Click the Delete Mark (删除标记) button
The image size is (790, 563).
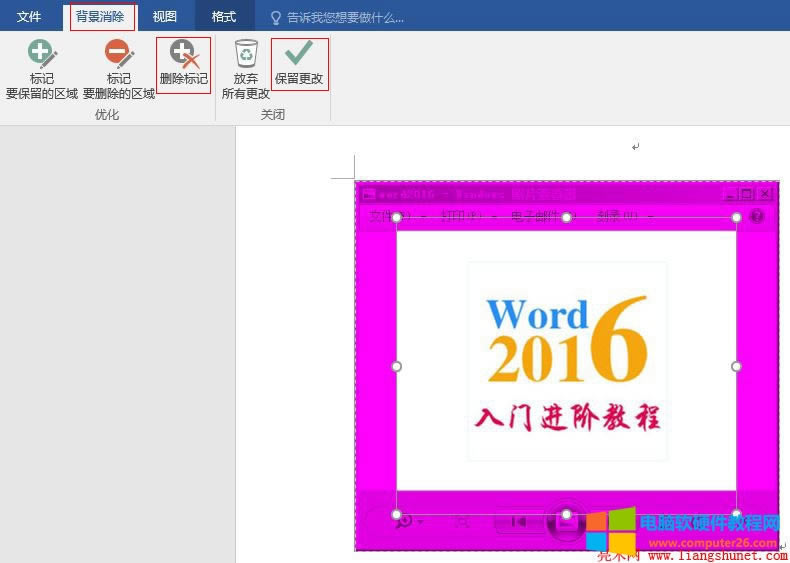183,65
